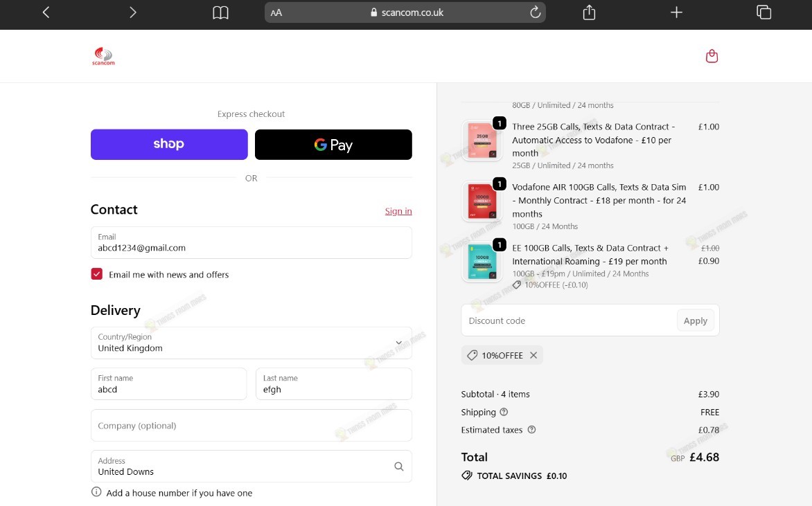Click the '25GB / Unlimited / 24 months' variant text

click(563, 165)
